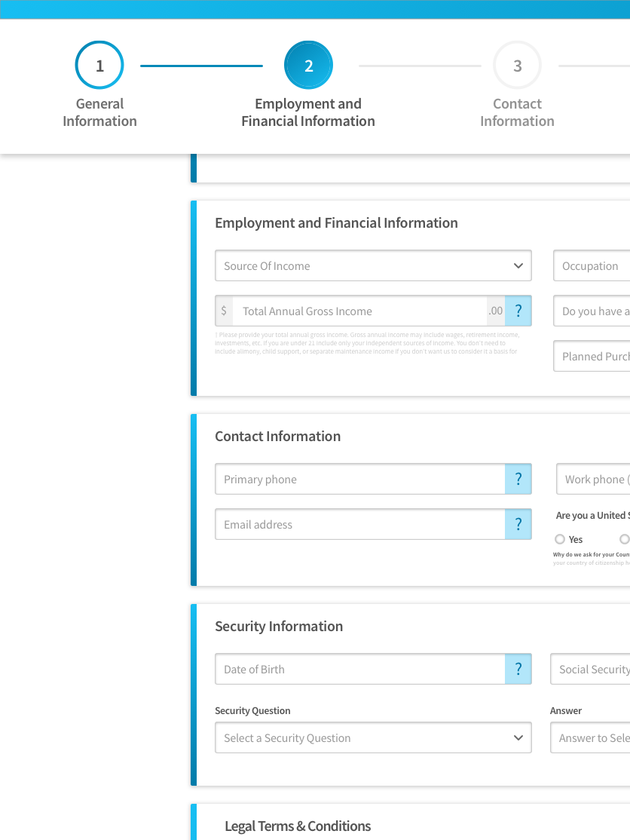Click the Work phone field
630x840 pixels.
click(x=593, y=479)
